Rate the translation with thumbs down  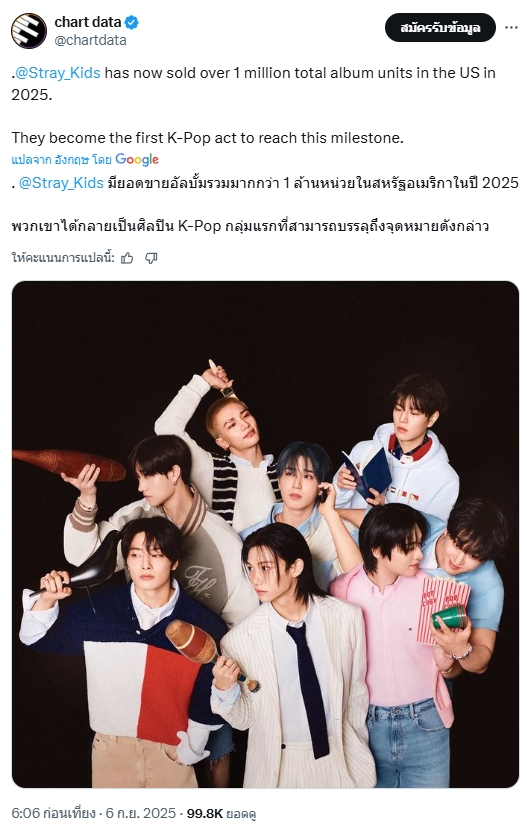pos(151,258)
